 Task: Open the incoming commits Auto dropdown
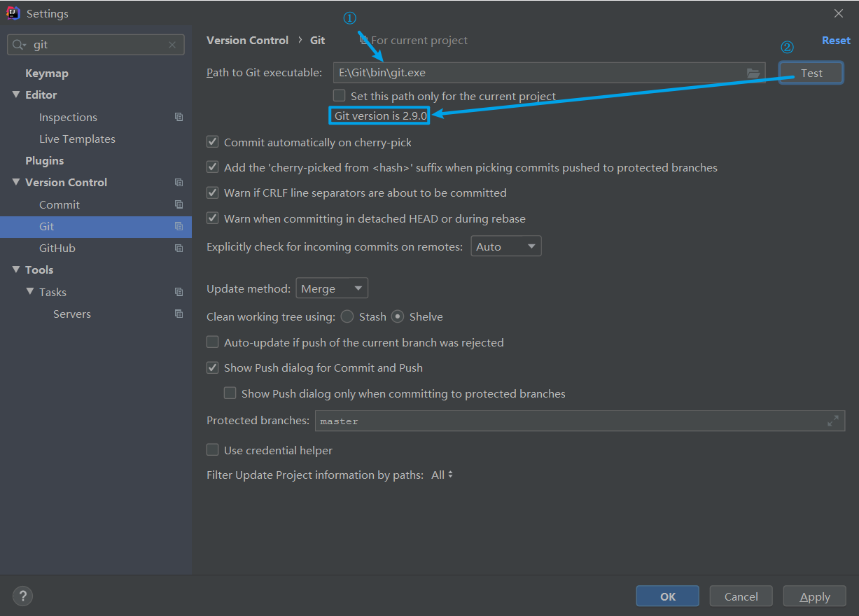[x=505, y=246]
